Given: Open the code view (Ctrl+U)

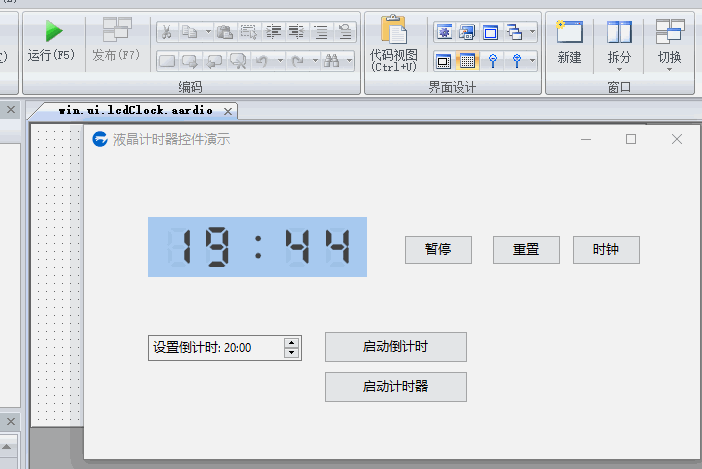Looking at the screenshot, I should pyautogui.click(x=393, y=43).
